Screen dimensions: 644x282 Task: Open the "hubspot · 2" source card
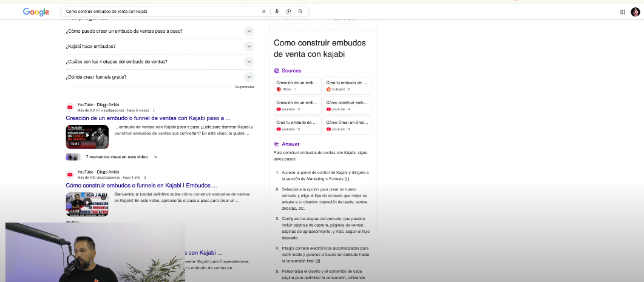click(x=347, y=86)
